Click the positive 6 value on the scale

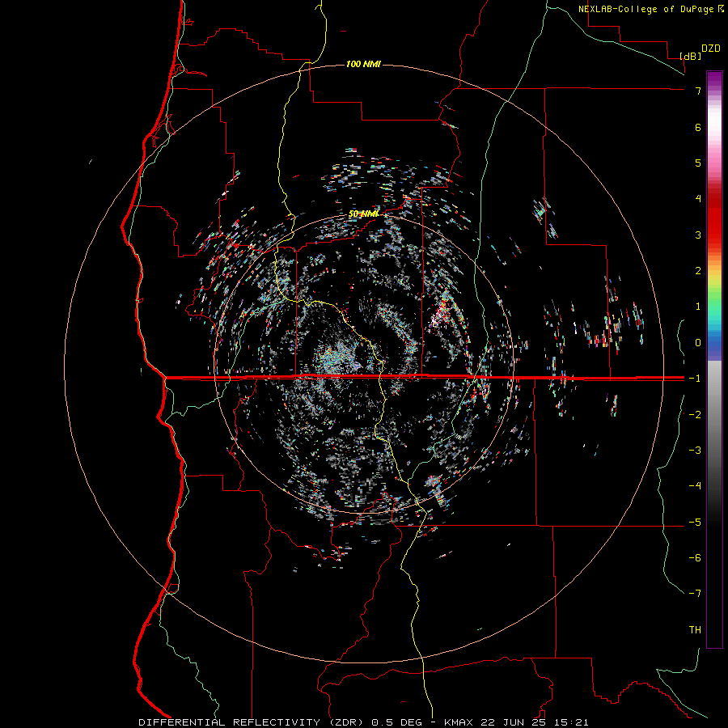pyautogui.click(x=698, y=127)
